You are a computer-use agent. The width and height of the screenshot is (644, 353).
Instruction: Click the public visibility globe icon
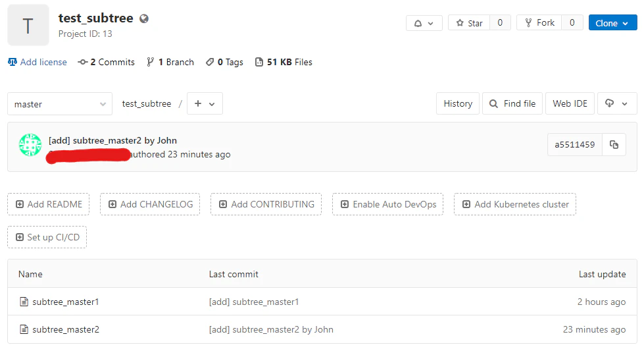tap(144, 18)
